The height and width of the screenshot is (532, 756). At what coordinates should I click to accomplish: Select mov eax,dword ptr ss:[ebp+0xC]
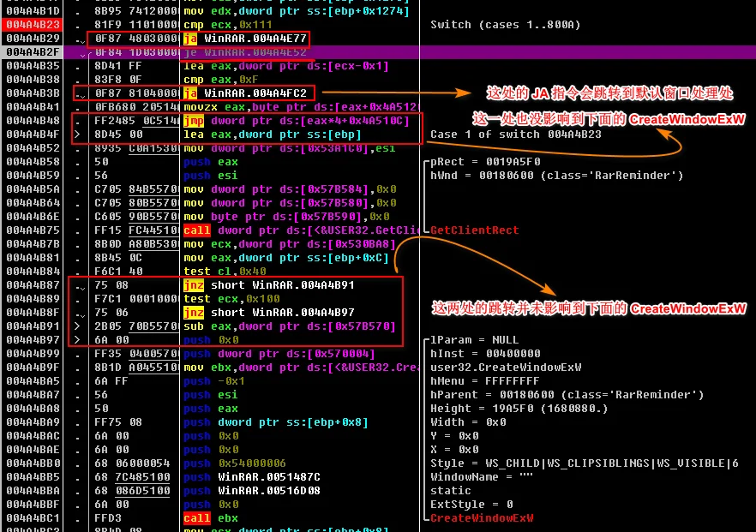coord(286,258)
